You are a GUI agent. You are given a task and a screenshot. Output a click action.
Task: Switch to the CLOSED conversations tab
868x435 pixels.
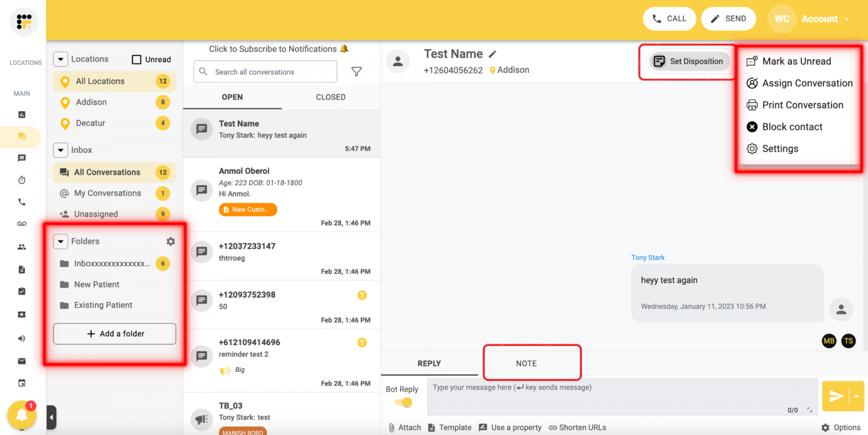coord(330,97)
